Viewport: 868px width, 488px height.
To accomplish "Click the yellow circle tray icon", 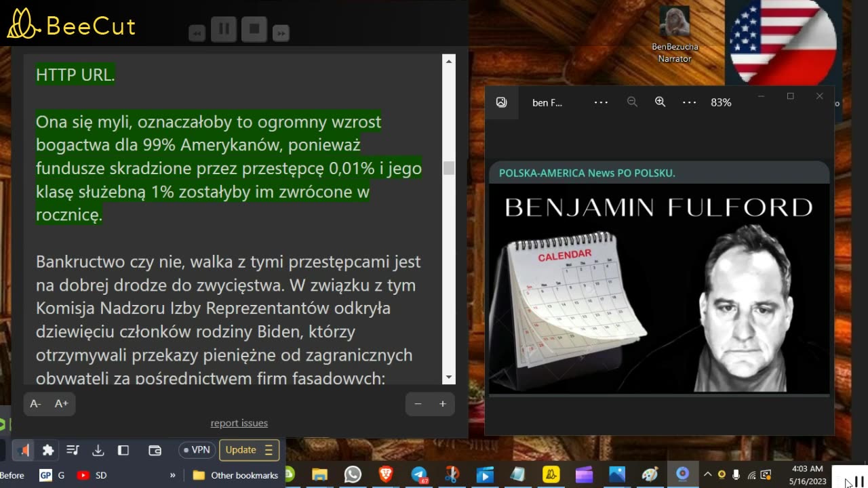I will tap(722, 474).
